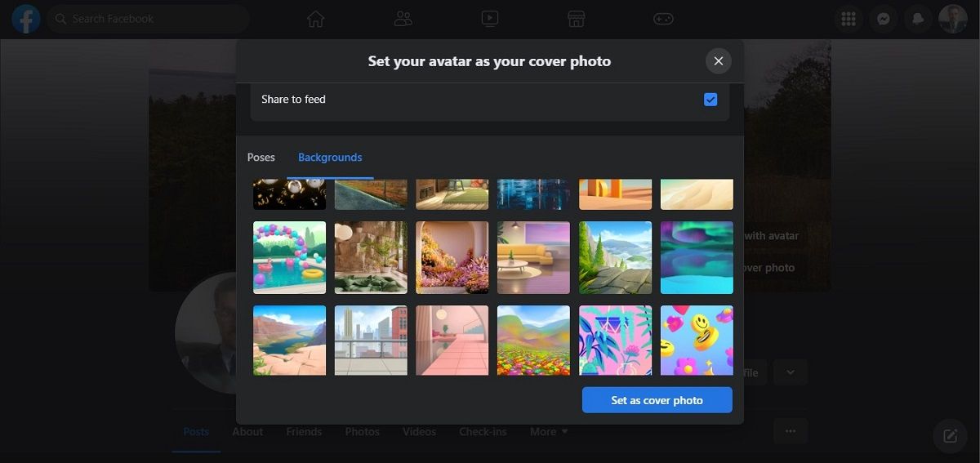Open the Marketplace storefront icon

577,19
